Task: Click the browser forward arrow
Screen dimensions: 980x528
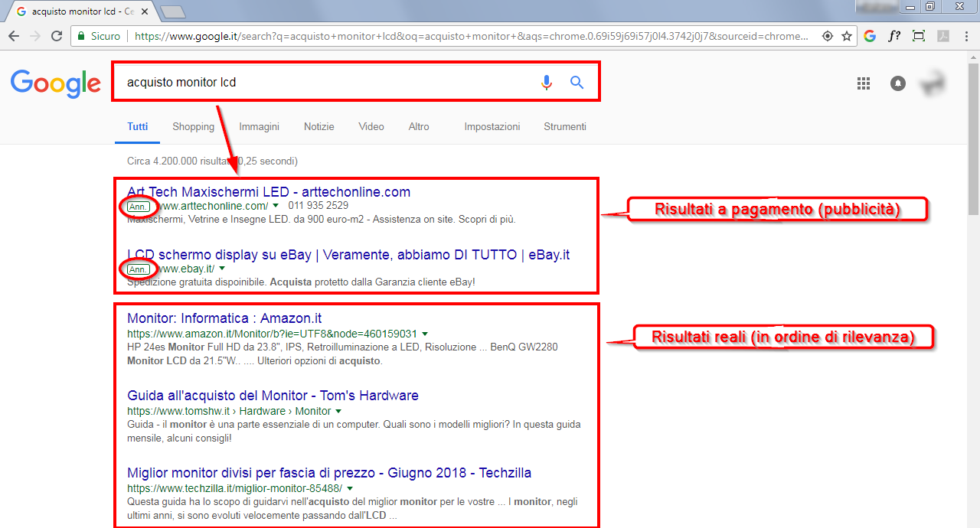Action: click(35, 36)
